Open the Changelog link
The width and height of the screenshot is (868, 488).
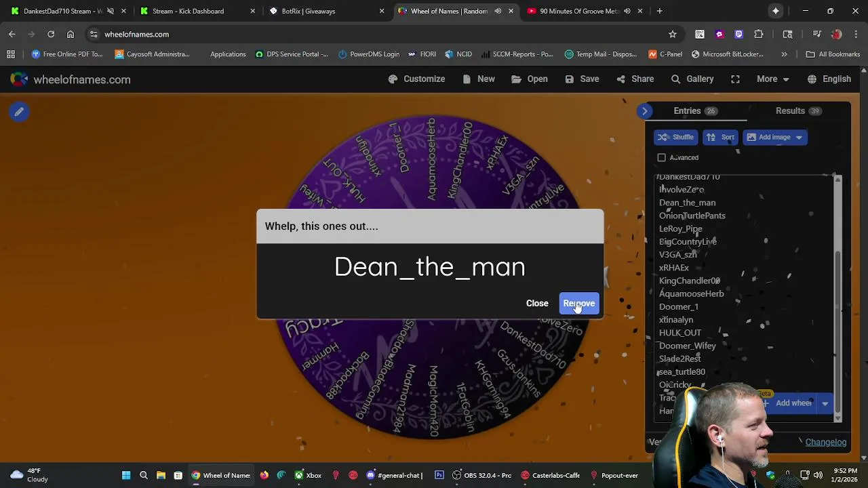pyautogui.click(x=825, y=442)
